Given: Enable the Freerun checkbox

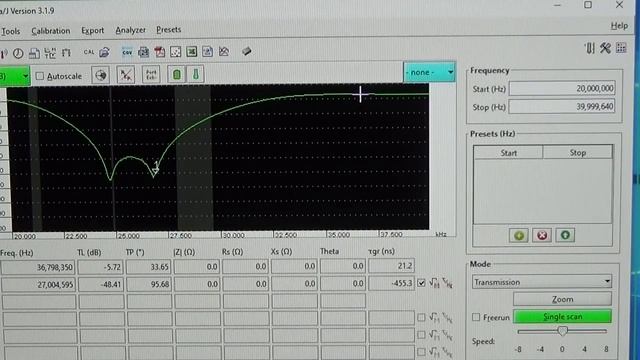Looking at the screenshot, I should point(476,317).
